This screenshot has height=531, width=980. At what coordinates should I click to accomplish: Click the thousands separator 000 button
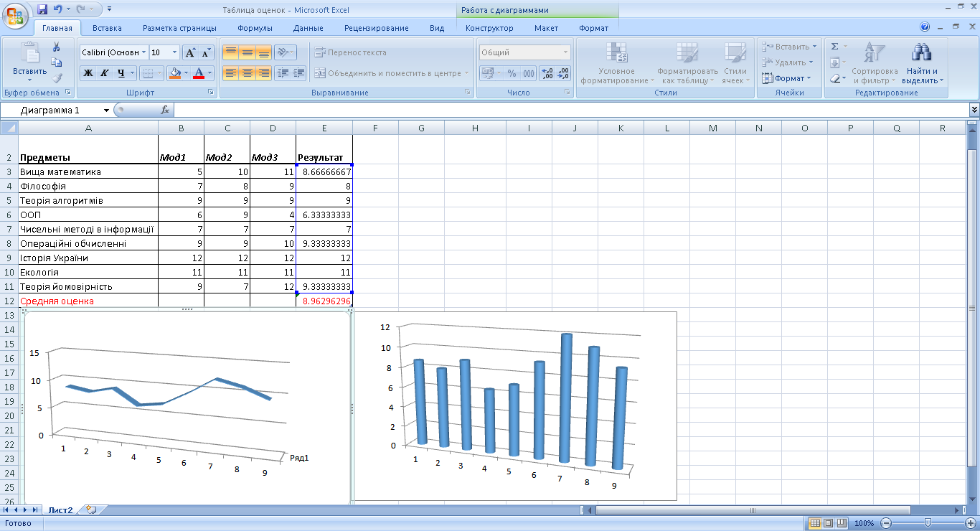[x=528, y=73]
